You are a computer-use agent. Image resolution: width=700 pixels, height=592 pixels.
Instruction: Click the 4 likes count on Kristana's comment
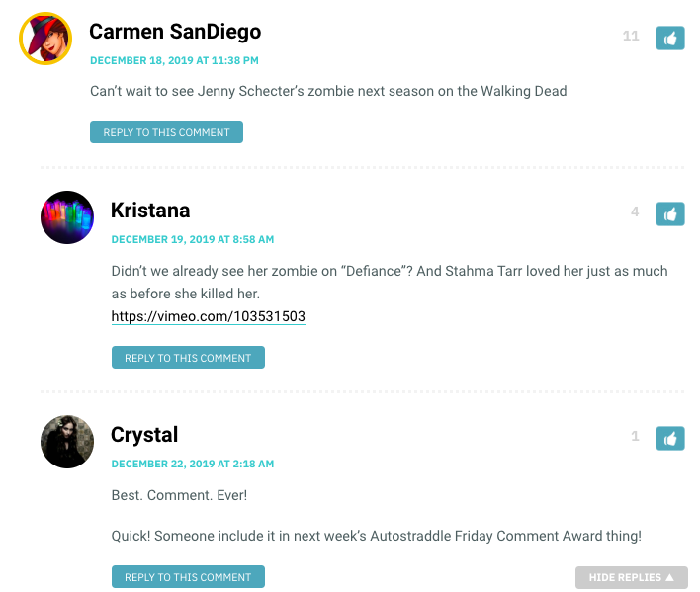635,211
